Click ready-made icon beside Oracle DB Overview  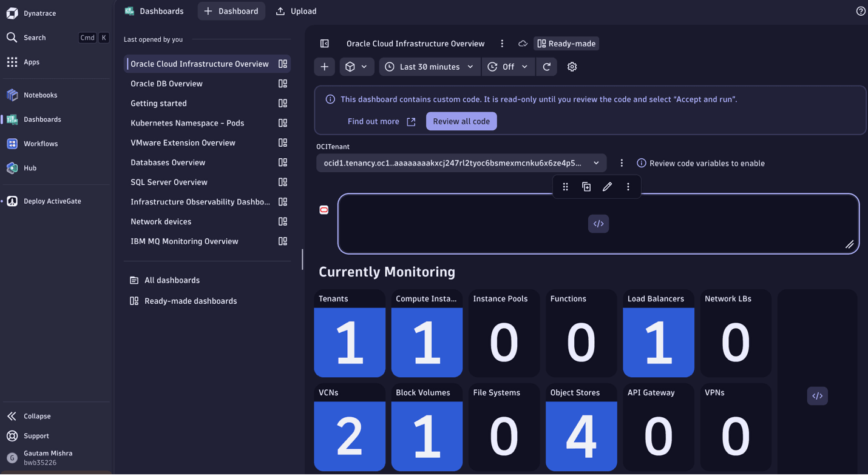click(283, 84)
